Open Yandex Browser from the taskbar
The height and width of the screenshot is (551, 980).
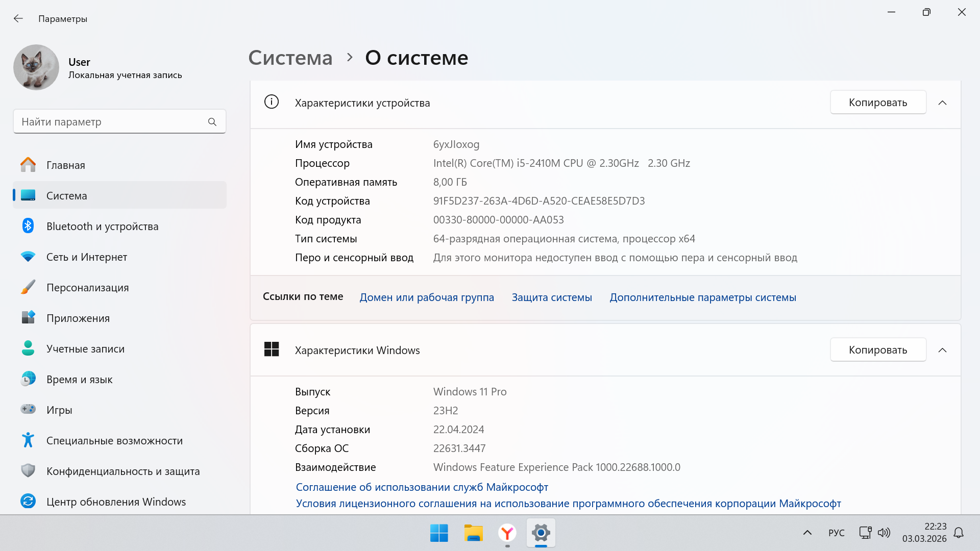(x=507, y=533)
